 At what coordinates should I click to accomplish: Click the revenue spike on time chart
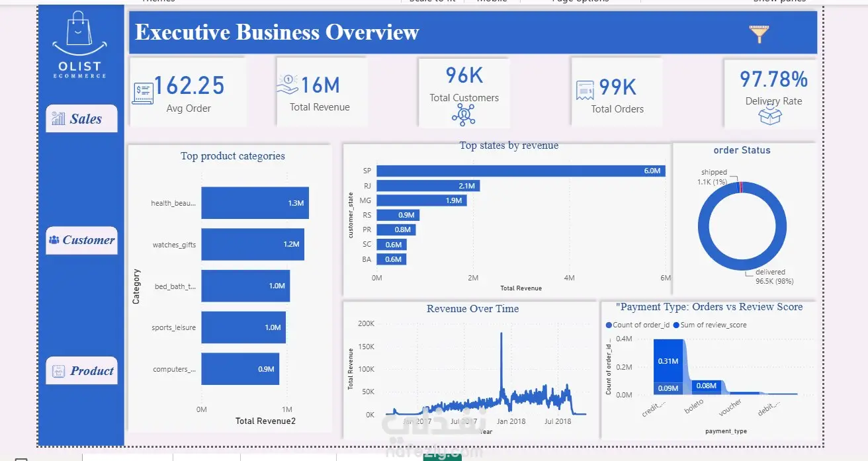click(501, 357)
